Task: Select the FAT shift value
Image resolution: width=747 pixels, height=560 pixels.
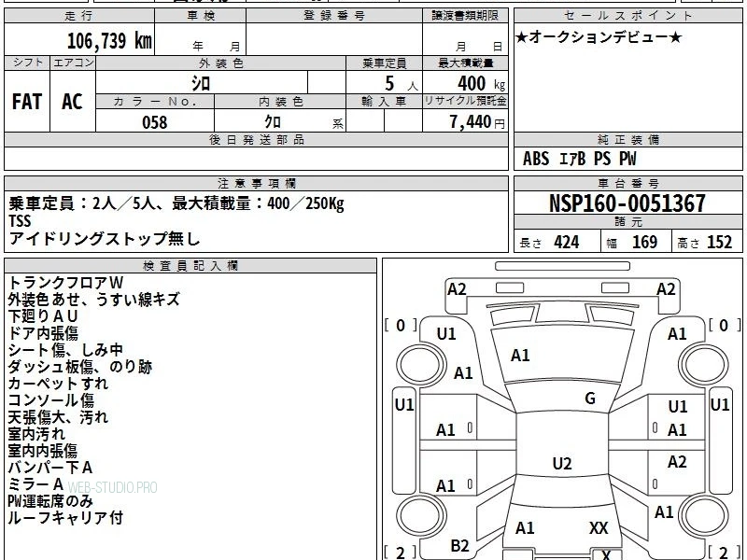Action: point(27,102)
